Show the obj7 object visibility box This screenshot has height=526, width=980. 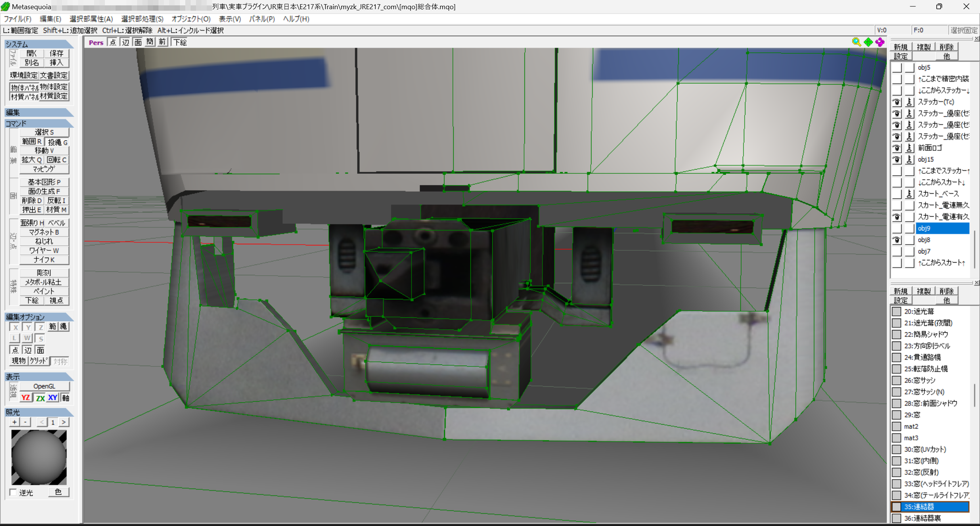click(897, 251)
